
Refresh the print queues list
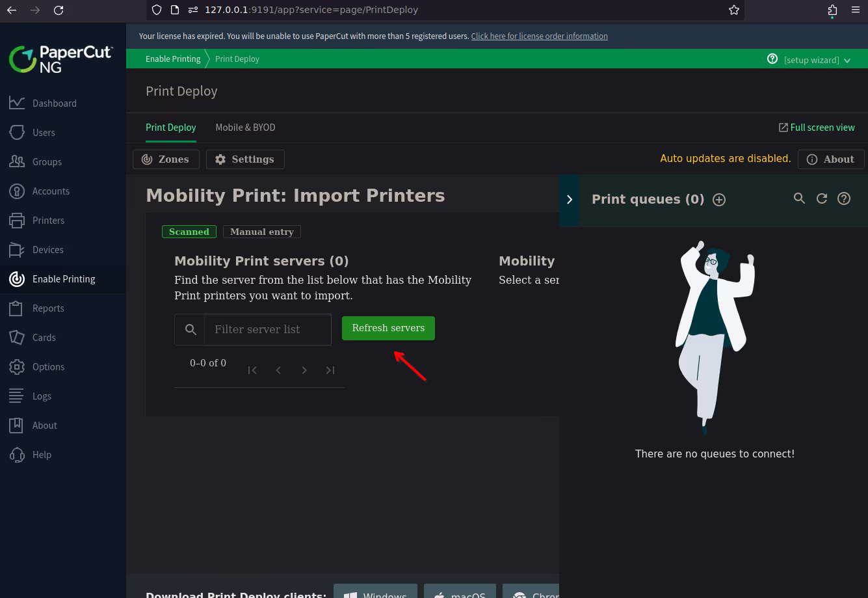click(822, 198)
